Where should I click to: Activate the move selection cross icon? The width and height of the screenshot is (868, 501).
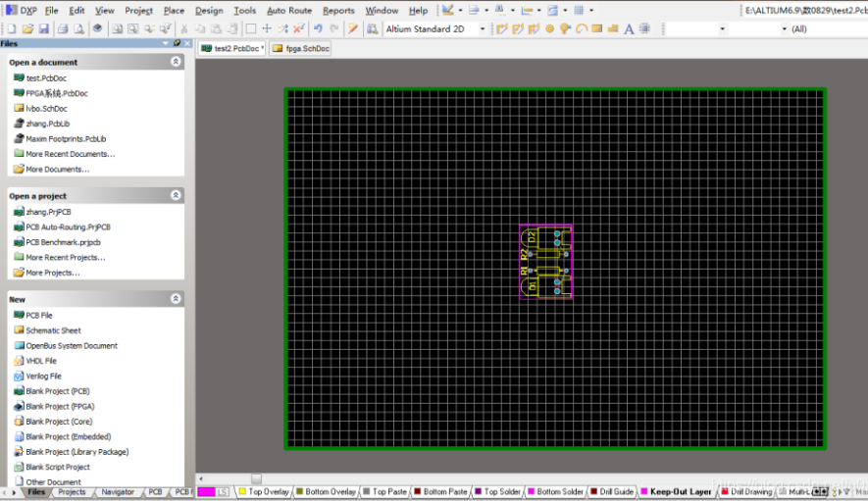(267, 28)
